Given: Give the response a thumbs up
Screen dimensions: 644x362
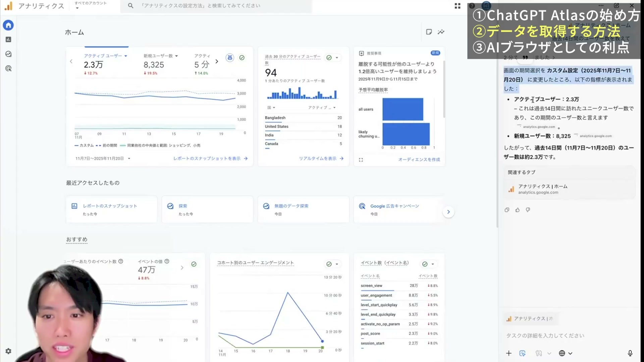Looking at the screenshot, I should pos(518,210).
